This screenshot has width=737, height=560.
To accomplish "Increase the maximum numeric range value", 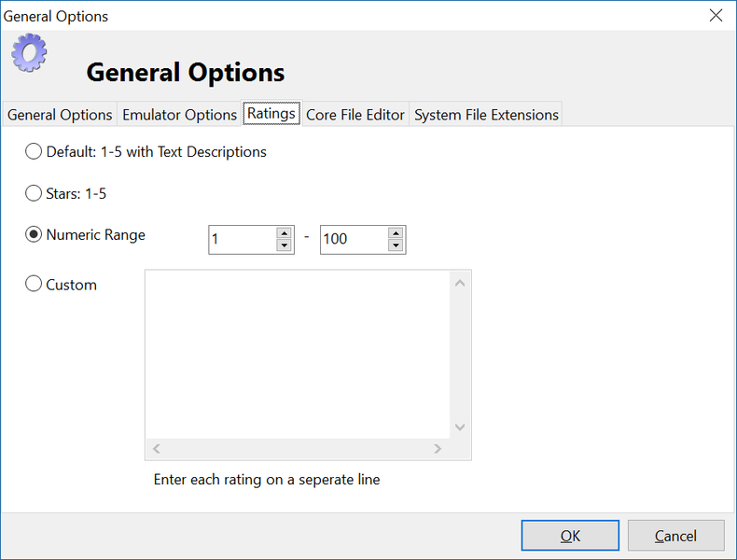I will (396, 233).
